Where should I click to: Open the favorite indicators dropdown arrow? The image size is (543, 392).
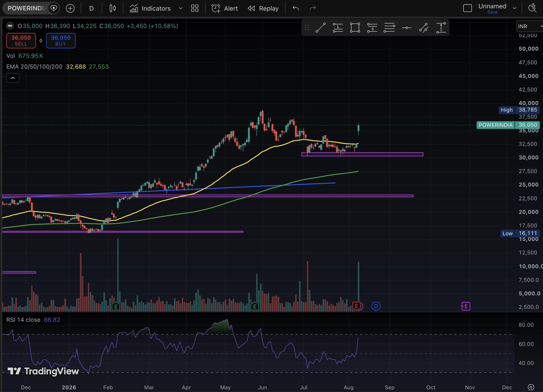(x=181, y=8)
